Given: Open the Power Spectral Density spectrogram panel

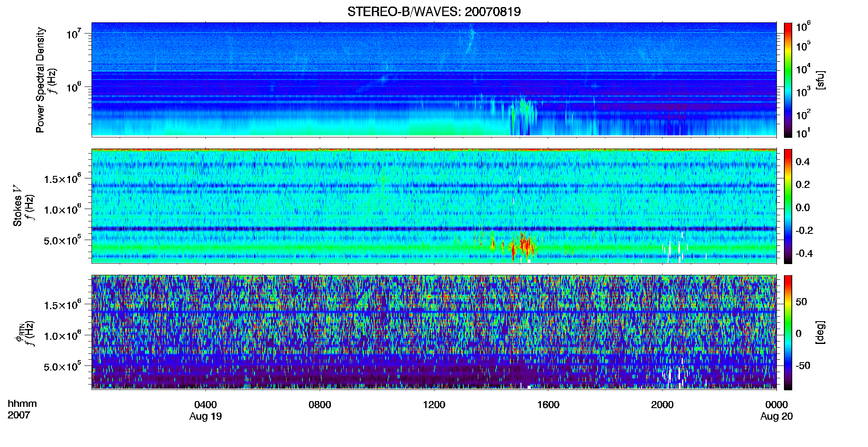Looking at the screenshot, I should [434, 79].
